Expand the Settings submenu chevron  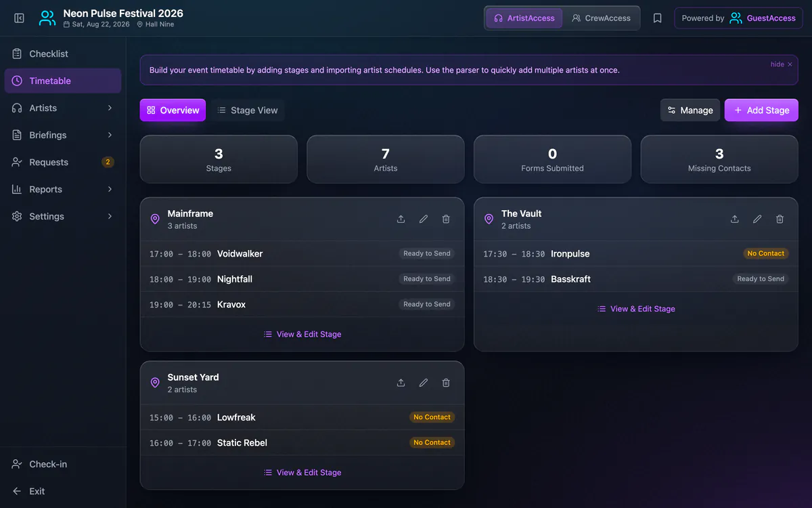click(x=110, y=216)
